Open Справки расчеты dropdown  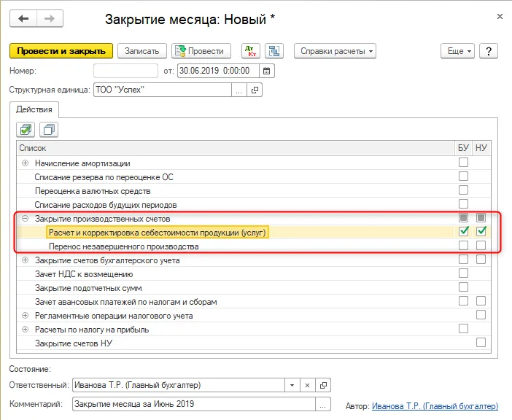click(335, 51)
